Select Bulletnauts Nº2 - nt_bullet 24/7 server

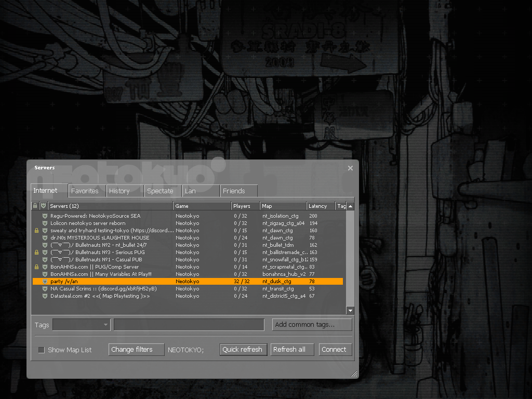point(98,245)
